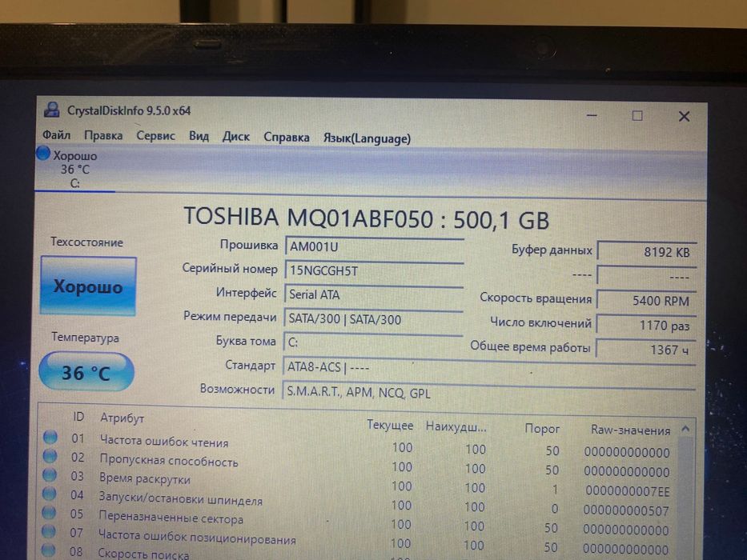Click the Наихудш... column header

pos(456,426)
